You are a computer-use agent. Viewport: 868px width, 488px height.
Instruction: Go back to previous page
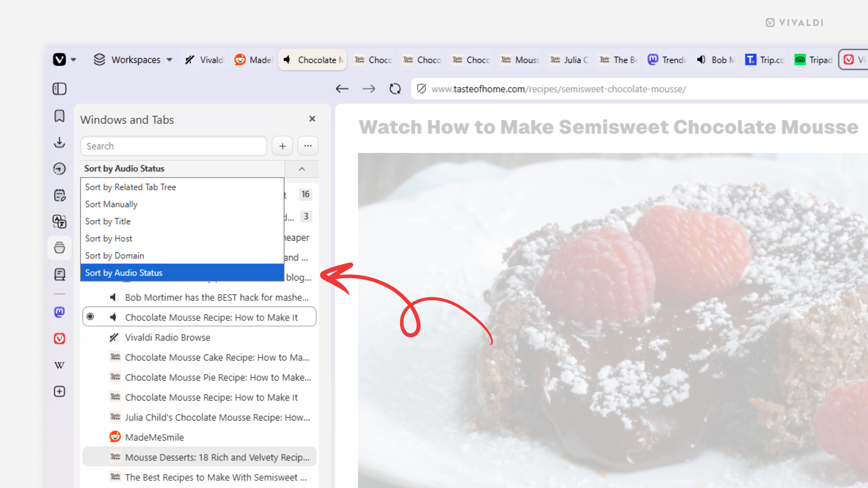point(342,89)
